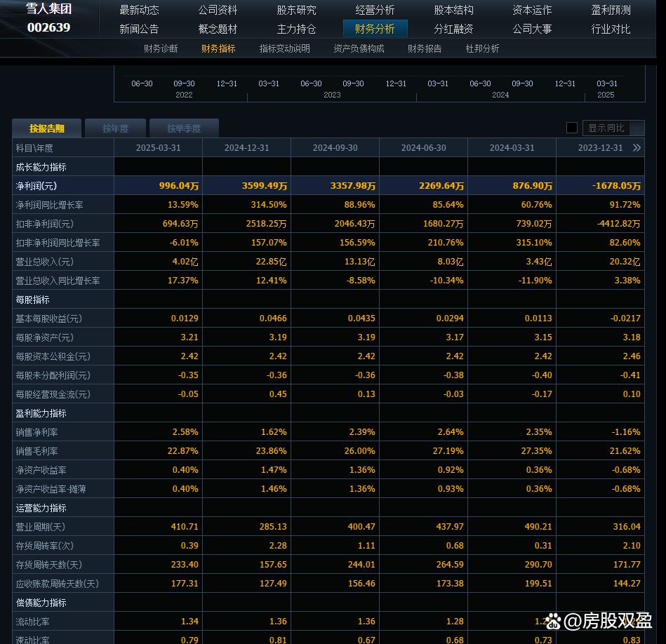
Task: Switch to 资产负债构成 sub-tab
Action: [x=360, y=48]
